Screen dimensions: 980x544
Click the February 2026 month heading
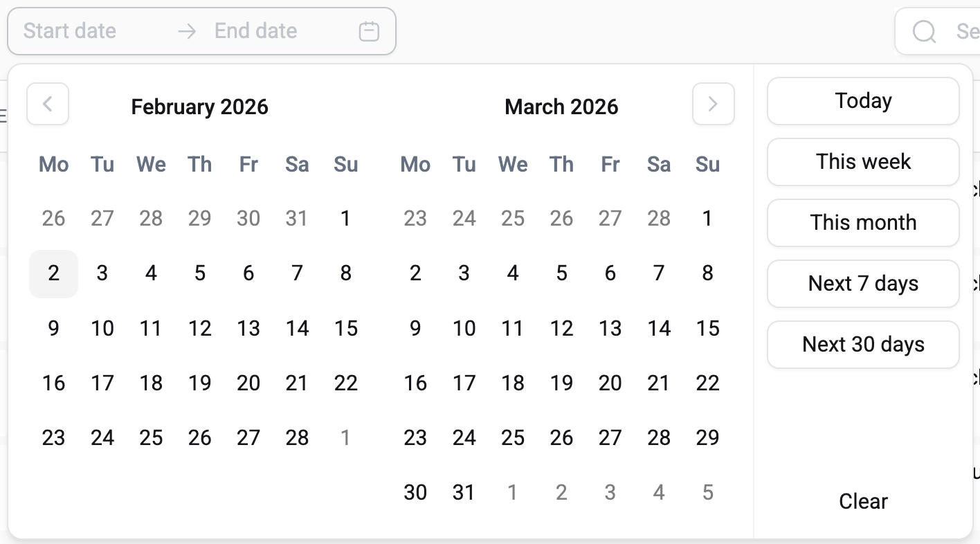[199, 107]
